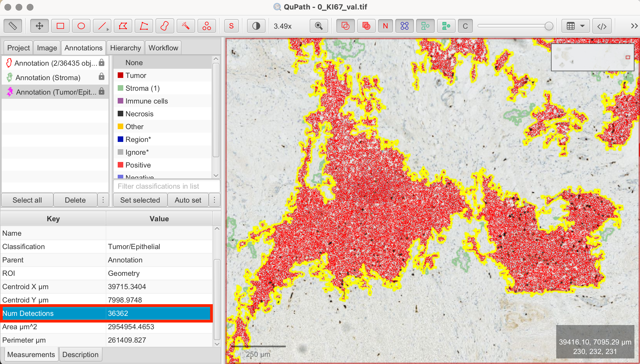Select the Rectangle annotation tool
640x364 pixels.
60,26
